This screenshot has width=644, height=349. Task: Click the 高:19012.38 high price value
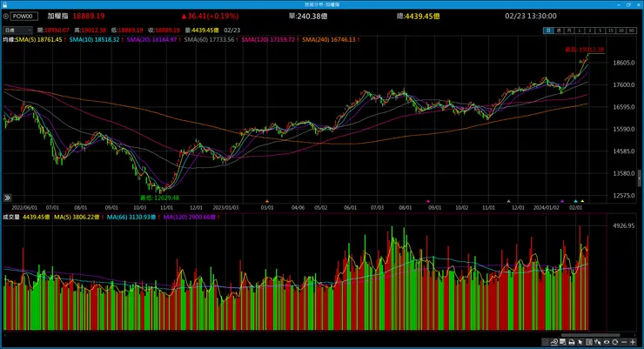click(90, 30)
